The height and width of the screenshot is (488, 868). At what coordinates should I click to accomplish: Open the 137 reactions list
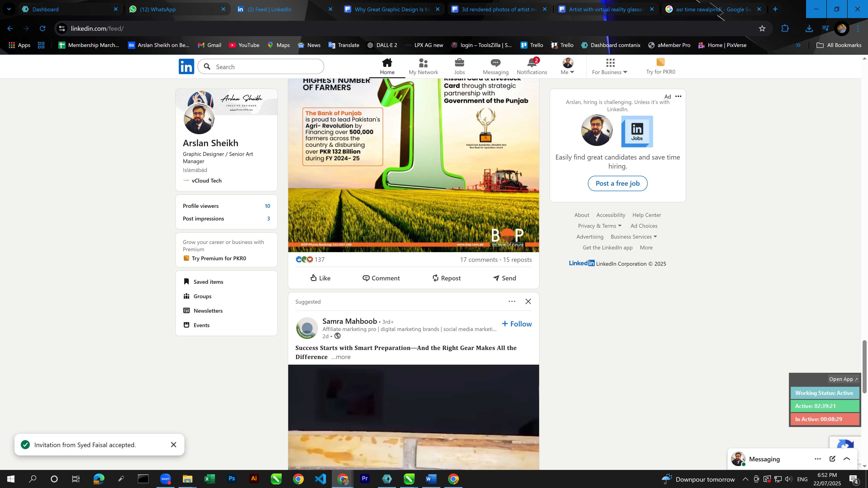(x=310, y=260)
